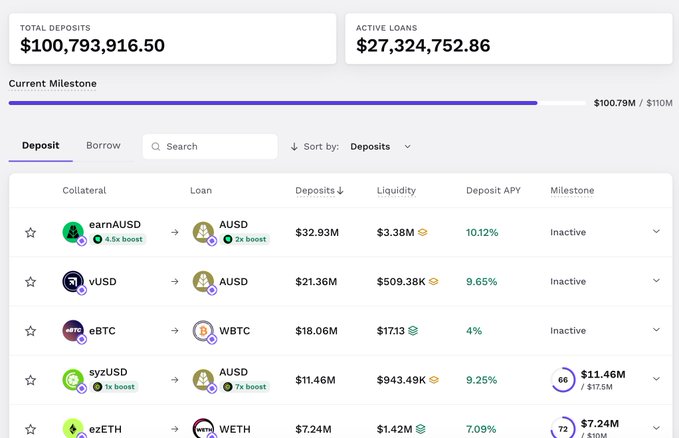679x438 pixels.
Task: Click the eBTC collateral token icon
Action: click(73, 331)
